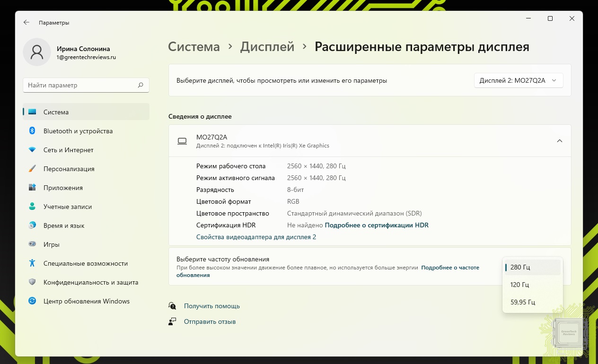Open the Дисплей 2: MO27Q2A display dropdown

point(518,80)
